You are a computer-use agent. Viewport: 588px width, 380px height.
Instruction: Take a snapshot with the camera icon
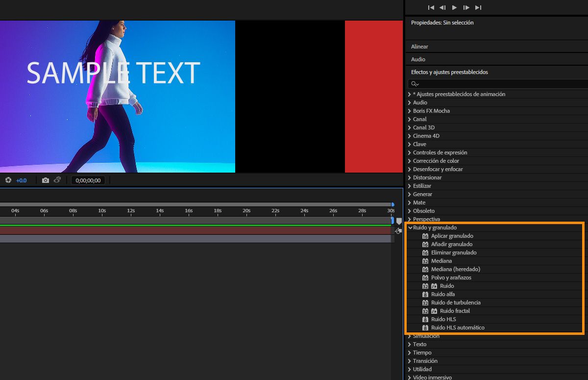(x=46, y=180)
